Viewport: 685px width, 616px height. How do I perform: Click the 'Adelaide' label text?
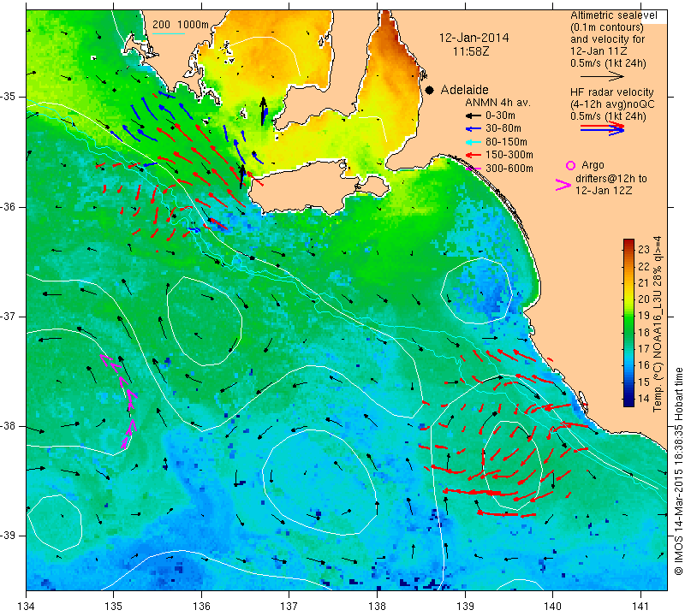click(x=464, y=90)
